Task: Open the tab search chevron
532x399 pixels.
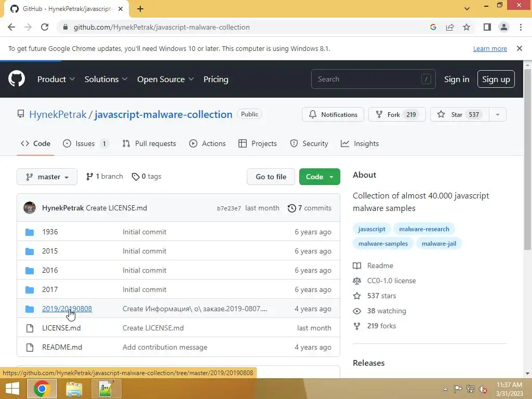Action: (467, 9)
